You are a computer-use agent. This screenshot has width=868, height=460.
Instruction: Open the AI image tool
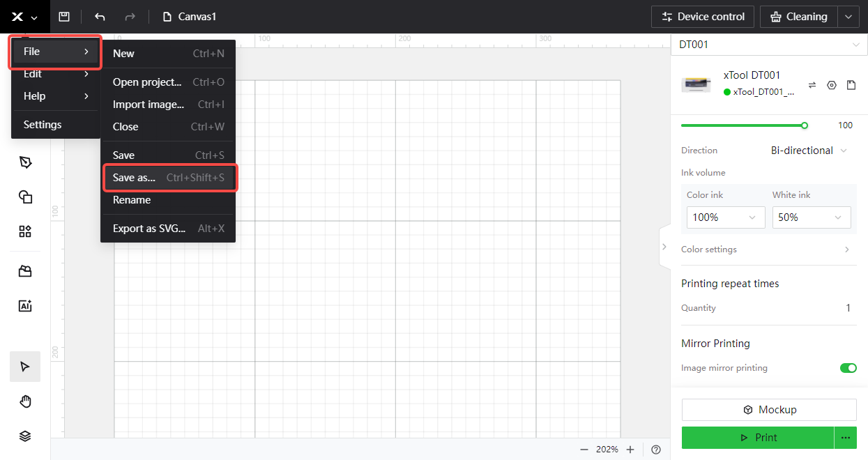point(25,305)
